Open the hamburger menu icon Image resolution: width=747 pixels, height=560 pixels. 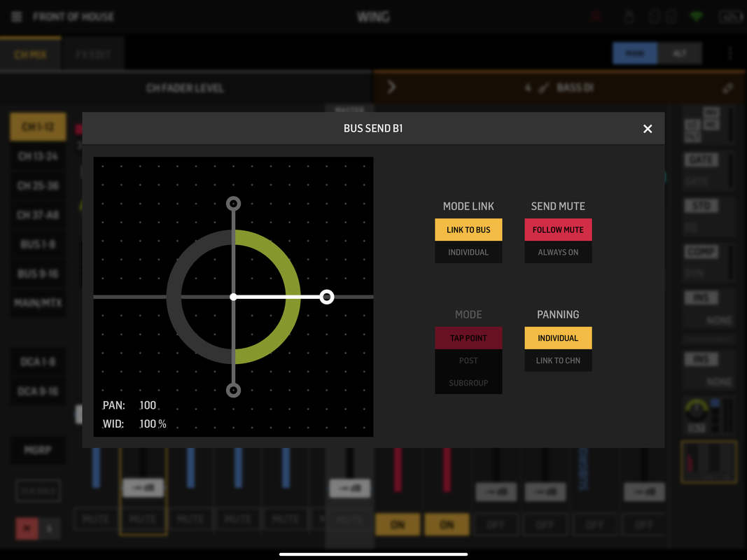[17, 17]
